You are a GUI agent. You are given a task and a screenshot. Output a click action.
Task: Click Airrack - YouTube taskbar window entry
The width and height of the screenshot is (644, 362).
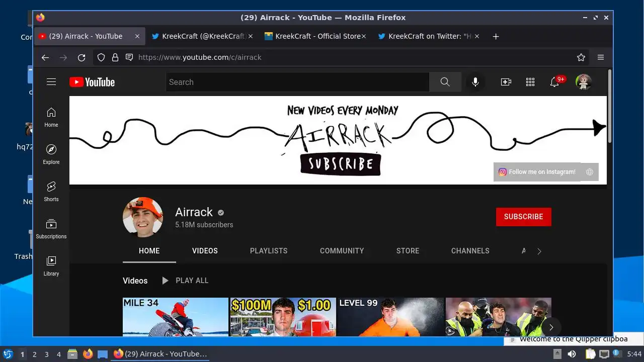click(x=160, y=354)
